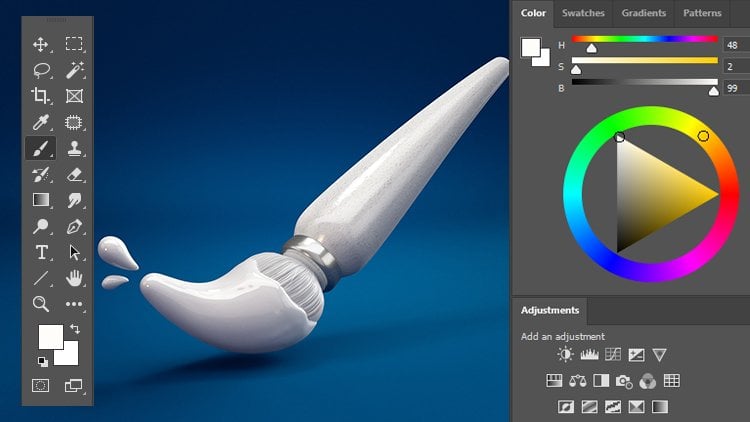Pick the Magic Wand tool
Viewport: 750px width, 422px height.
click(74, 70)
